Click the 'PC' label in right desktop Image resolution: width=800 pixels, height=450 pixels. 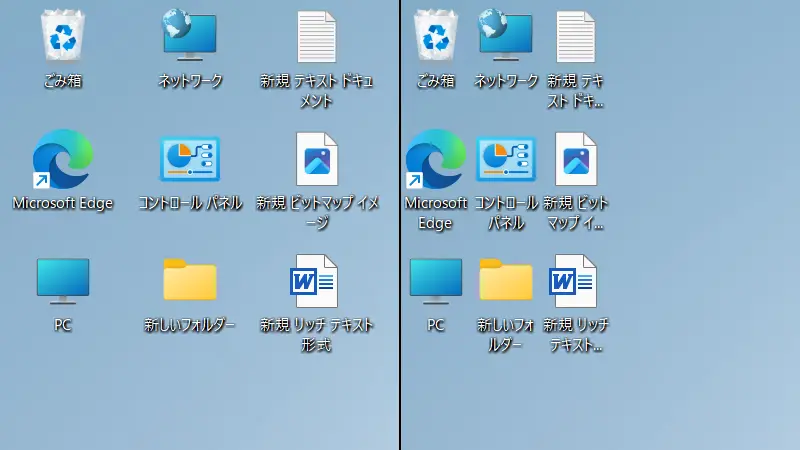pos(436,325)
